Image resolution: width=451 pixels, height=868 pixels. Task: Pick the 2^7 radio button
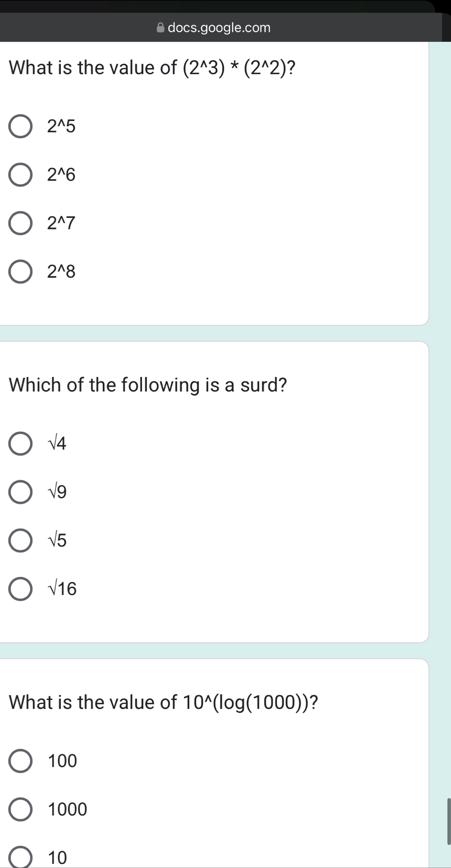(21, 223)
